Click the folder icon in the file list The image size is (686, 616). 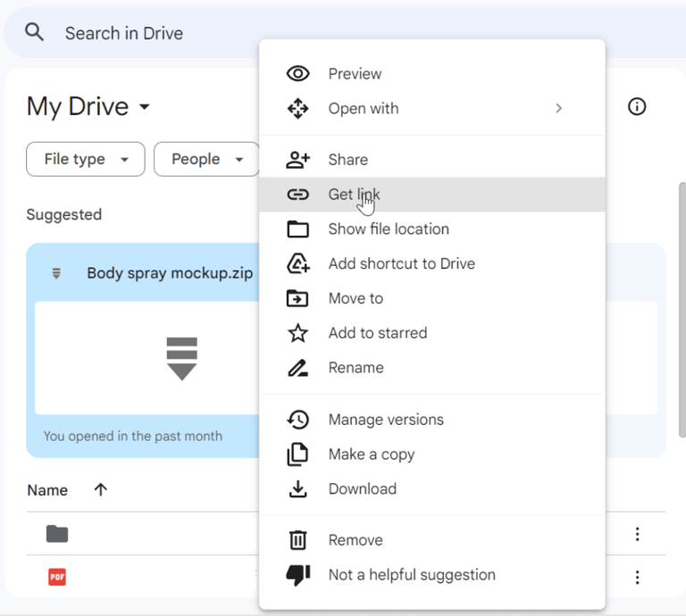[57, 534]
